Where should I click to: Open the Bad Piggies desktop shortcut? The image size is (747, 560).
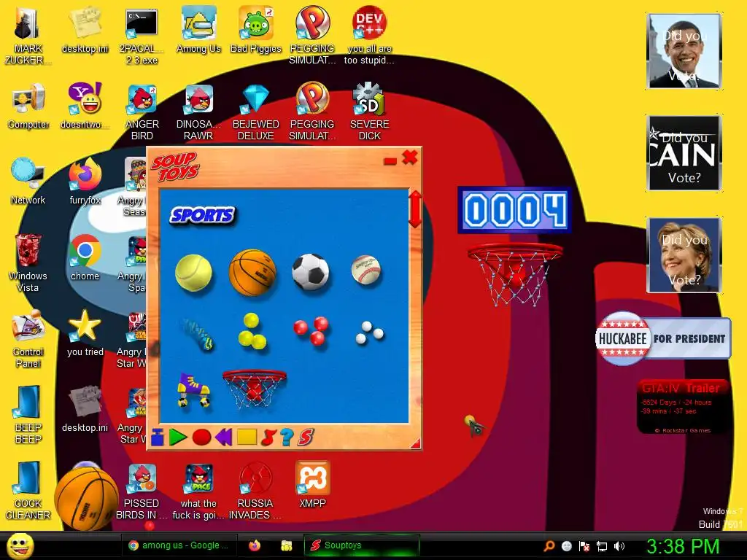[256, 29]
